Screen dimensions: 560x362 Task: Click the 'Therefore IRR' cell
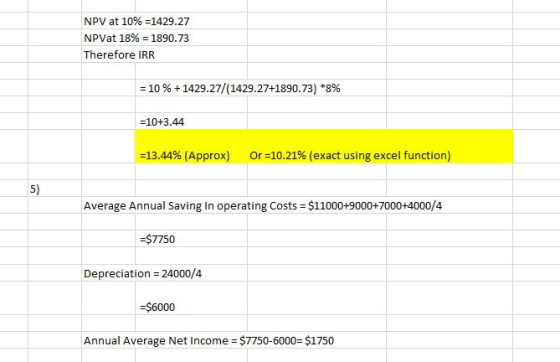119,55
